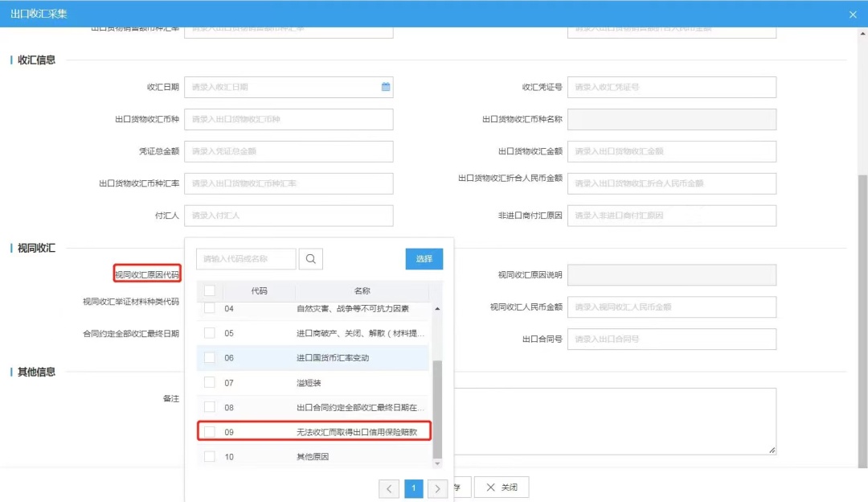
Task: Close the 出口收汇采集 dialog
Action: pos(853,14)
